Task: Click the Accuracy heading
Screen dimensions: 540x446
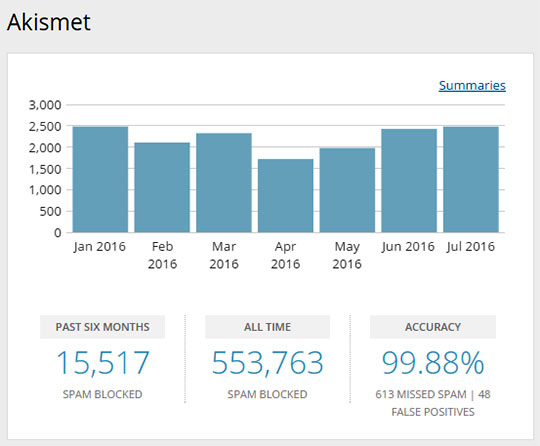Action: [x=433, y=327]
